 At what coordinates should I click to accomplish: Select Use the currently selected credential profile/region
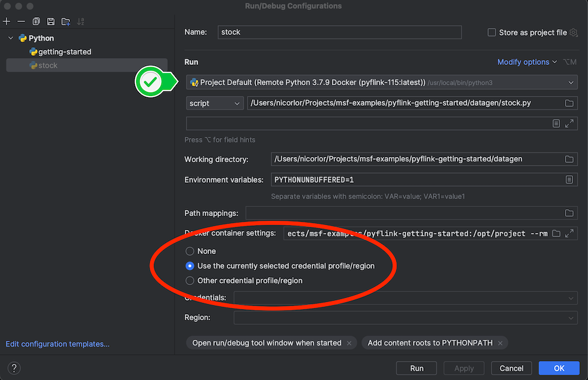(189, 266)
